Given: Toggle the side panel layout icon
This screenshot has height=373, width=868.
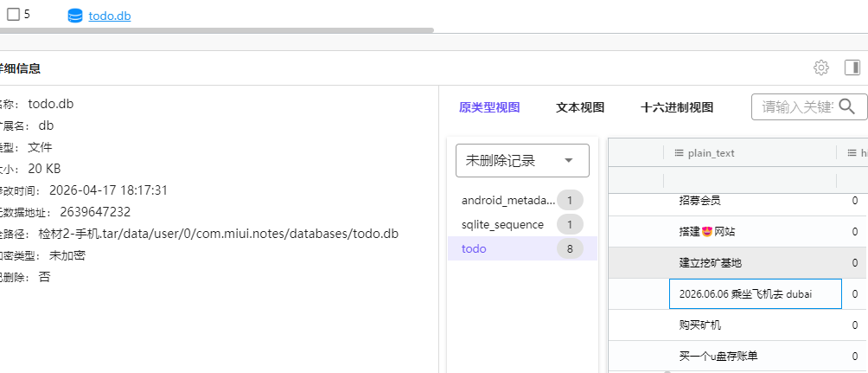Looking at the screenshot, I should (x=852, y=68).
